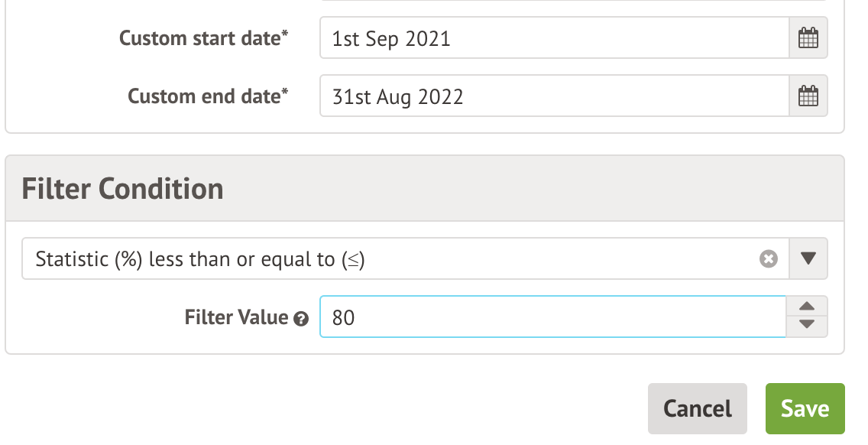Click the 'Custom start date' label
Image resolution: width=868 pixels, height=445 pixels.
pyautogui.click(x=199, y=38)
